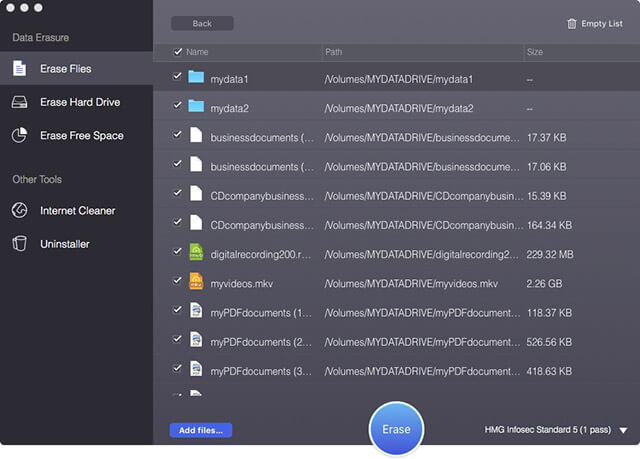This screenshot has height=459, width=640.
Task: Click the myPDFdocuments (1 file icon
Action: pos(196,310)
